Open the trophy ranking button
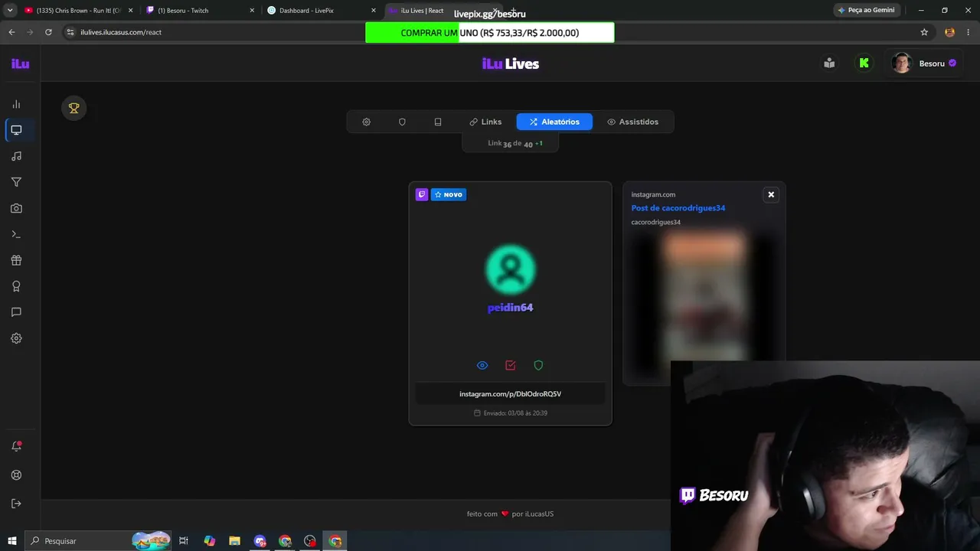Screen dimensions: 980x551 click(x=74, y=109)
